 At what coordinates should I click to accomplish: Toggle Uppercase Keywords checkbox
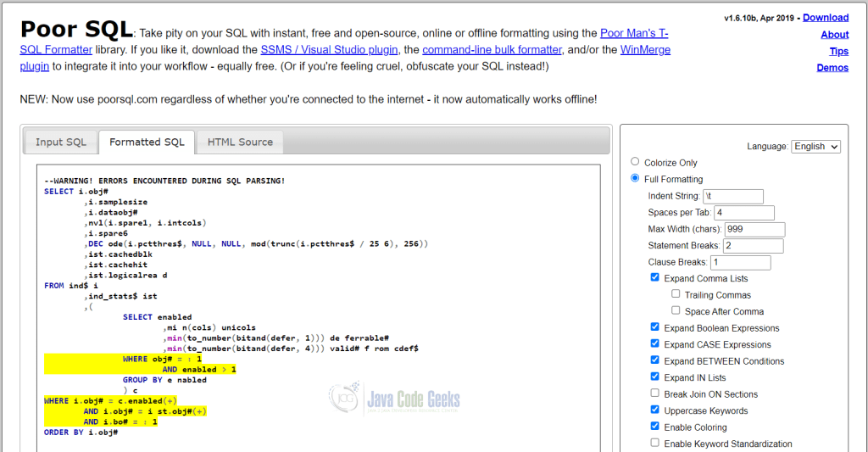click(655, 410)
